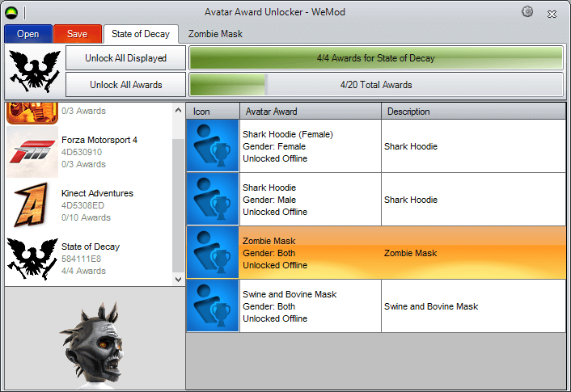This screenshot has height=392, width=571.
Task: Click the State of Decay list icon
Action: [x=32, y=258]
